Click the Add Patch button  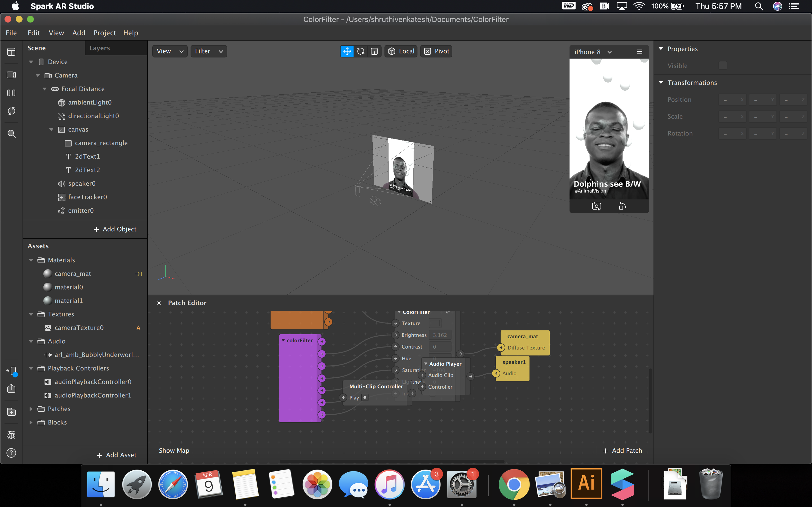coord(623,451)
